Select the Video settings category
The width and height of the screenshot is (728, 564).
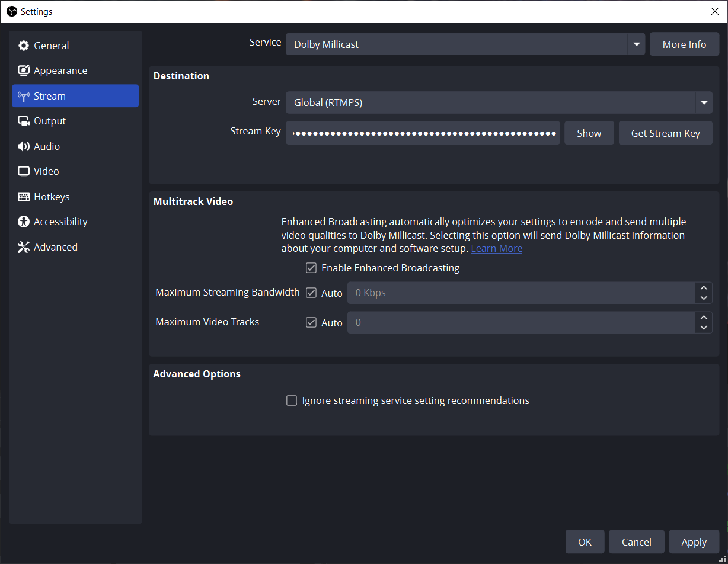point(75,171)
